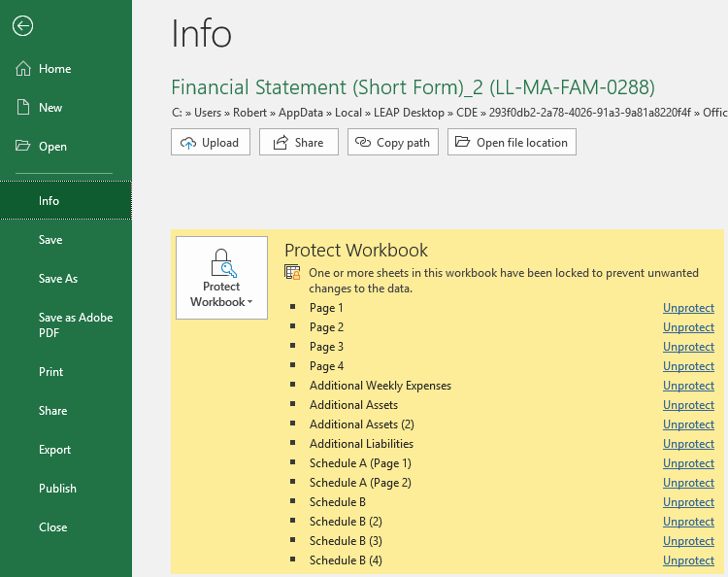Unprotect the Page 4 sheet
The height and width of the screenshot is (577, 728).
688,366
